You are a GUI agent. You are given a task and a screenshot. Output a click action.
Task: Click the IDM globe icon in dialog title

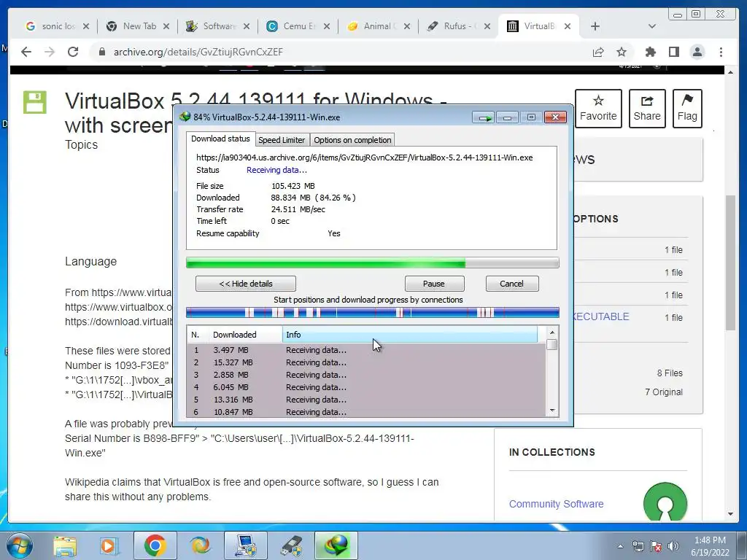[185, 117]
